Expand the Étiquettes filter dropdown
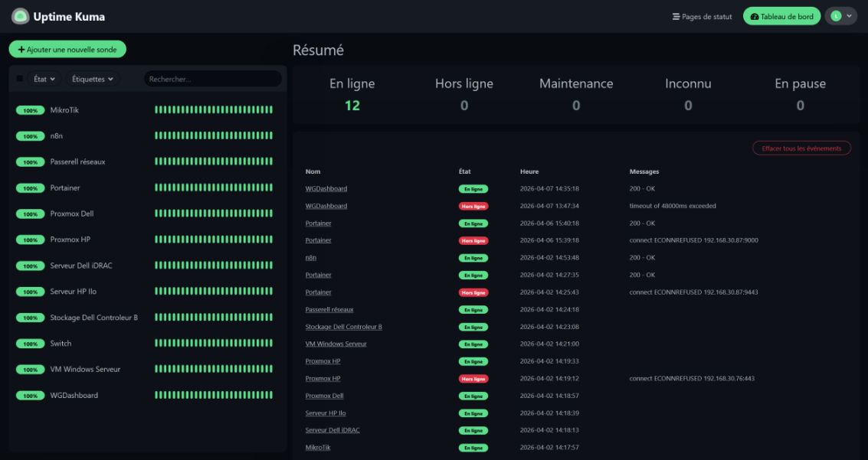This screenshot has height=460, width=868. (x=93, y=79)
